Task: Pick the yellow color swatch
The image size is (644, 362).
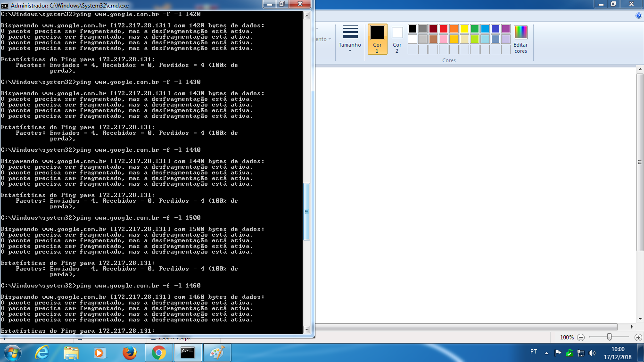Action: [x=464, y=29]
